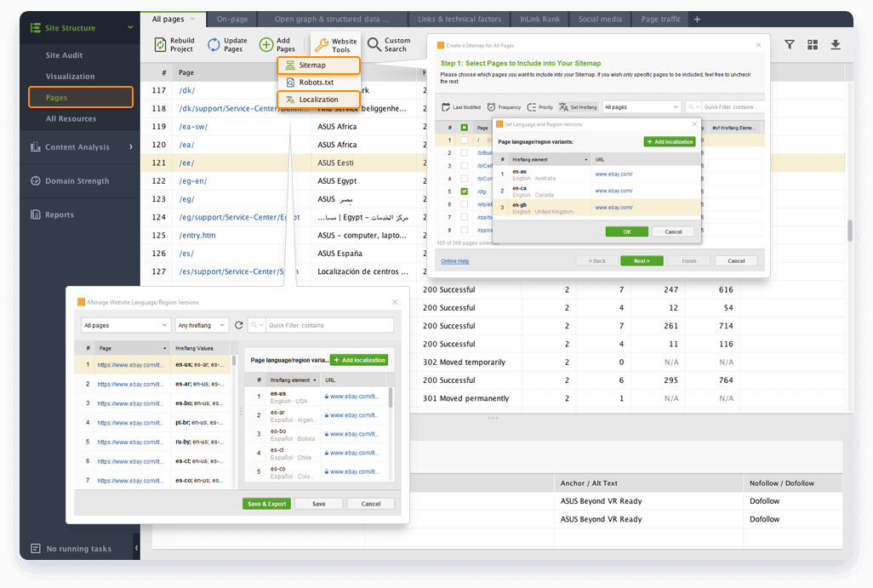Switch to the On-page tab
The image size is (873, 588).
coord(232,19)
